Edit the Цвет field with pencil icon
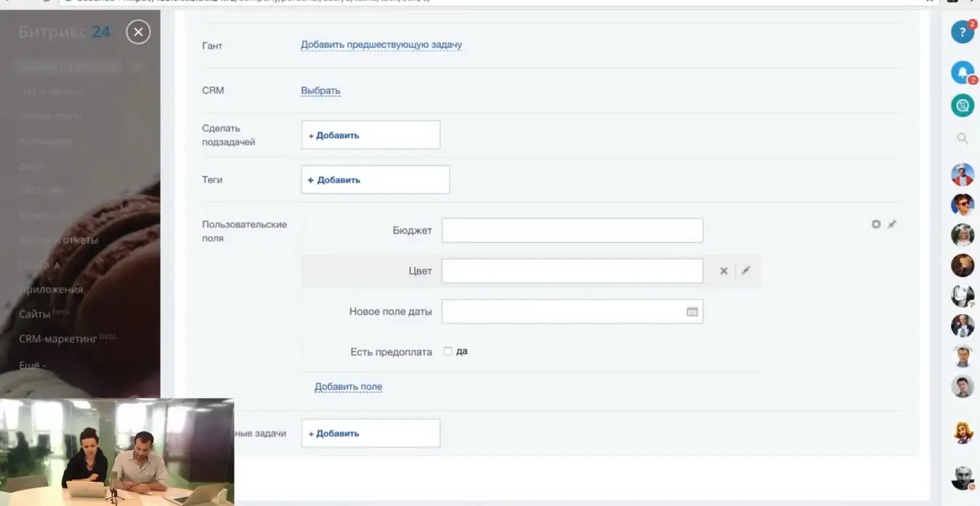980x506 pixels. 745,270
